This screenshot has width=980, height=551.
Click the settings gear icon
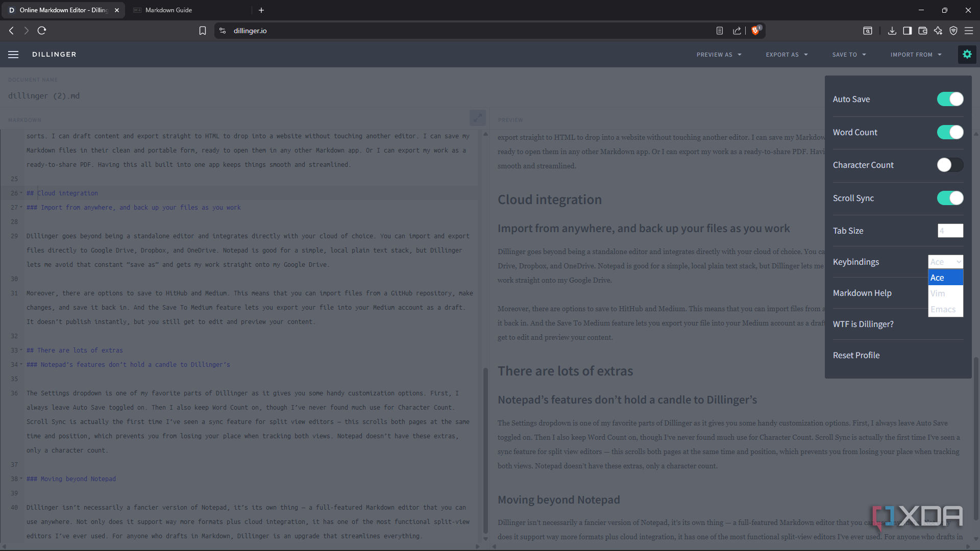point(967,54)
